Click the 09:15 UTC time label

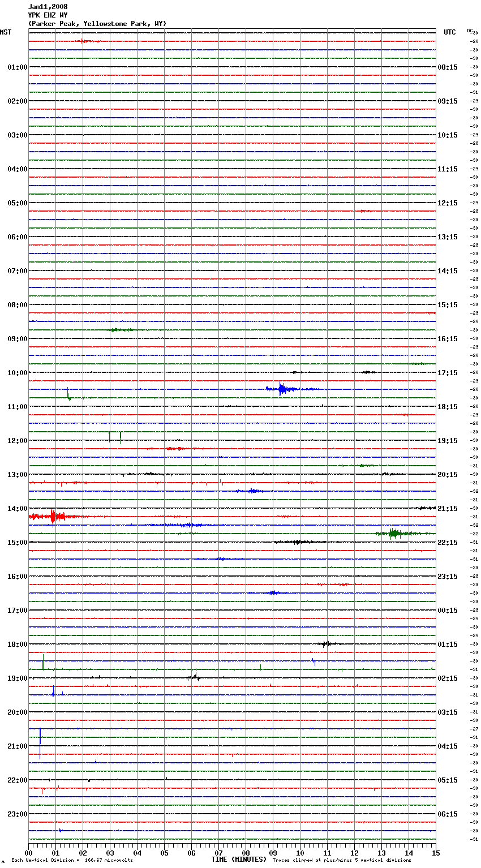pos(448,101)
